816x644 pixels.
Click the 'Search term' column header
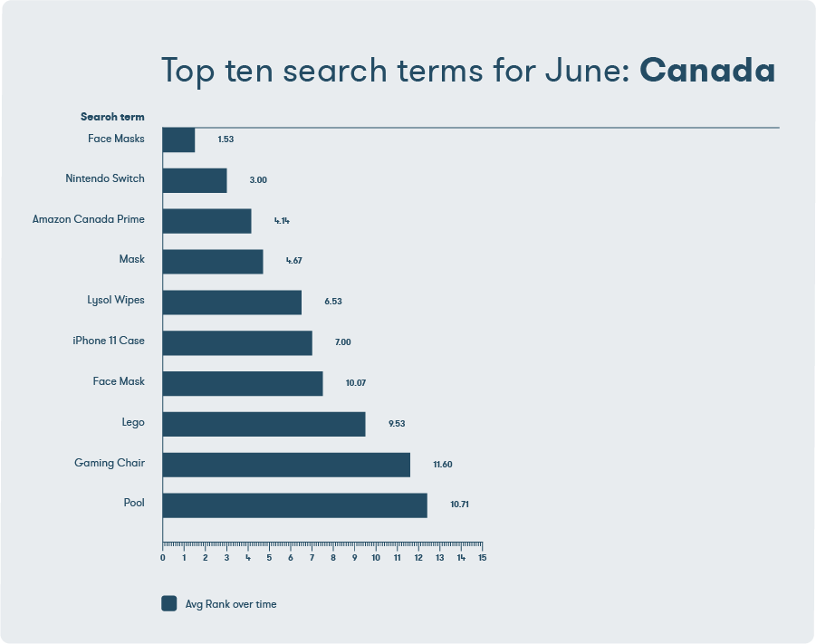pos(112,117)
